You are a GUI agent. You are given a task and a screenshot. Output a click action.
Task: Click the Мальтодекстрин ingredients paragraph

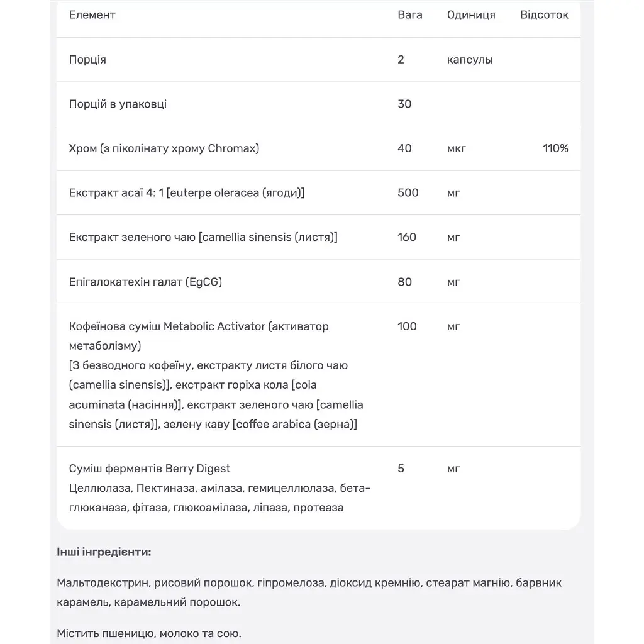click(x=309, y=592)
